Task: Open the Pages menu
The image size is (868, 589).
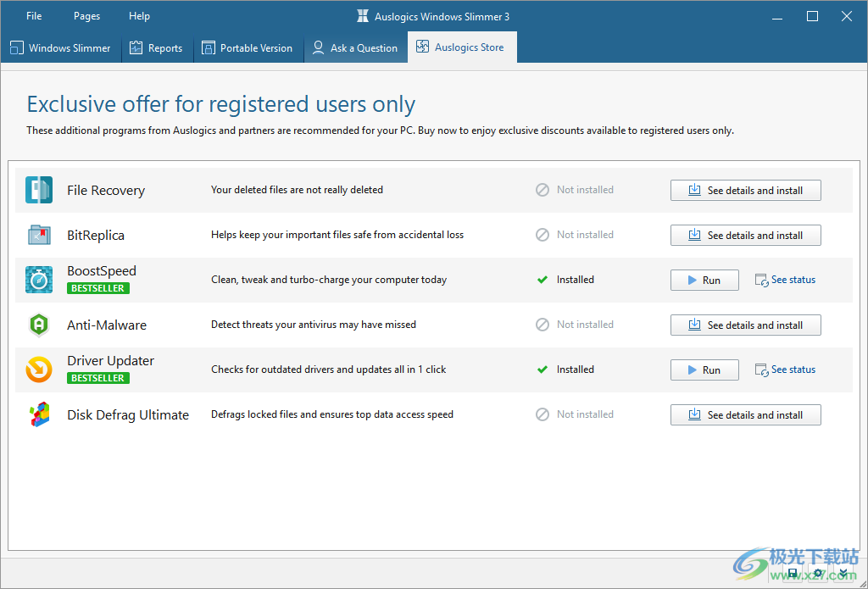Action: pyautogui.click(x=86, y=16)
